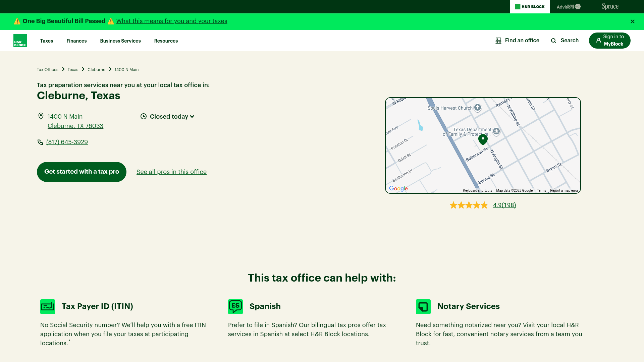The image size is (644, 362).
Task: Click the green map pin marker
Action: click(483, 139)
